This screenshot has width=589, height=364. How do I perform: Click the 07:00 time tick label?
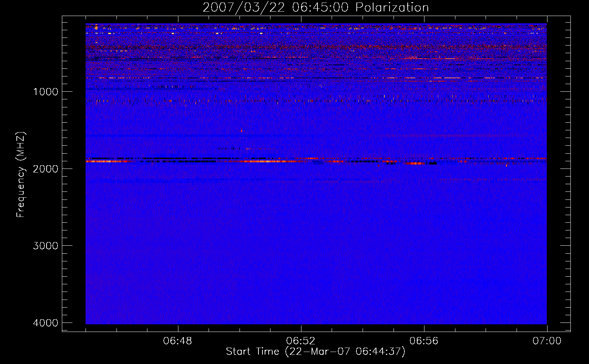coord(547,341)
